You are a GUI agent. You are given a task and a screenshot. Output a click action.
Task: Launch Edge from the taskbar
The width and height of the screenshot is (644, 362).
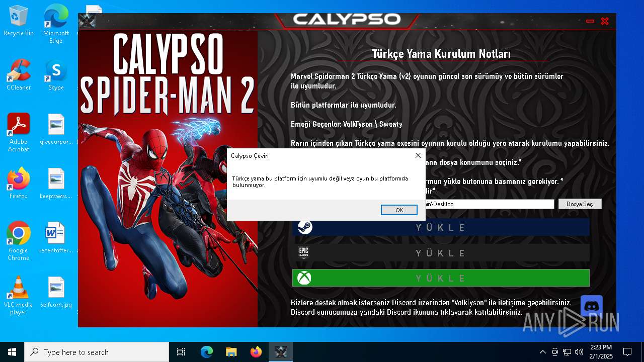(207, 352)
